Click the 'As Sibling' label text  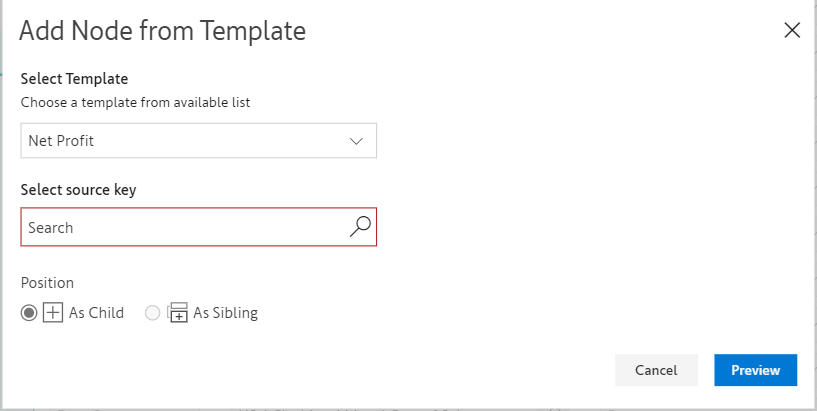[225, 313]
